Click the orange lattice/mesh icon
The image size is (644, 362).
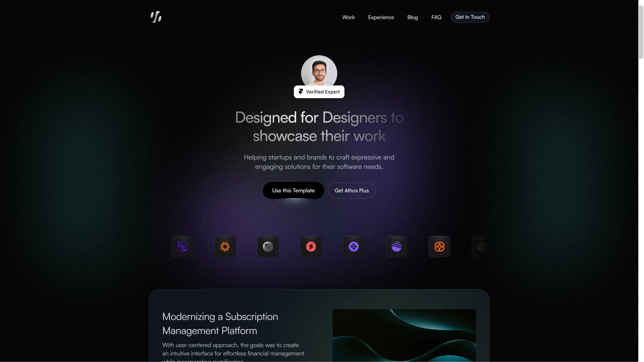pos(440,246)
